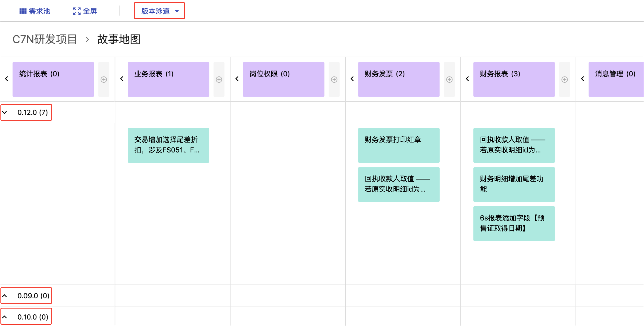Add a feature next to 岗位权限
The image size is (644, 326).
click(334, 79)
